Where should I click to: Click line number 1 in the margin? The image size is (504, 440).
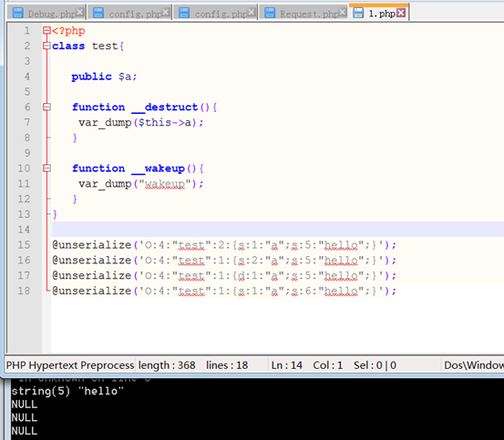pyautogui.click(x=27, y=31)
